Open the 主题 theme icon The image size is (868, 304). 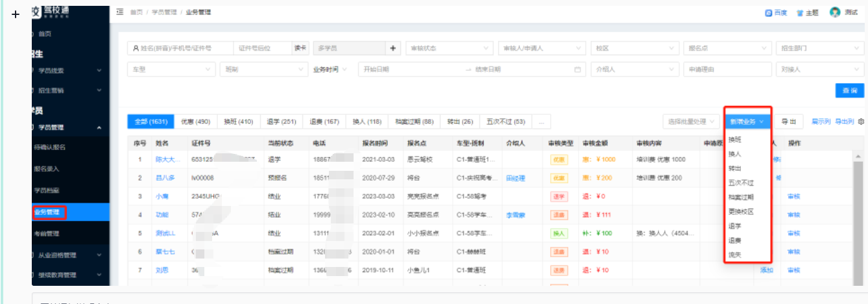coord(800,12)
